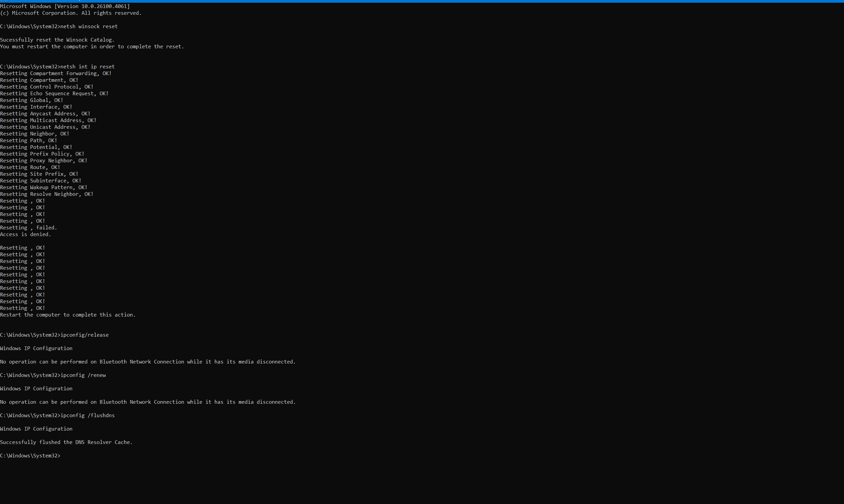Select 'Resetting Compartment Forwarding, OK!' line
Viewport: 844px width, 504px height.
56,73
